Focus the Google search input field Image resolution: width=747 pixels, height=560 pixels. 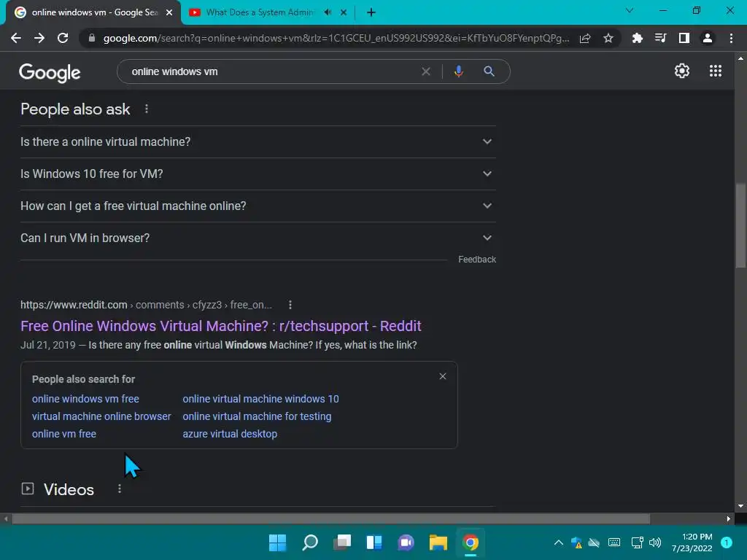[x=271, y=71]
